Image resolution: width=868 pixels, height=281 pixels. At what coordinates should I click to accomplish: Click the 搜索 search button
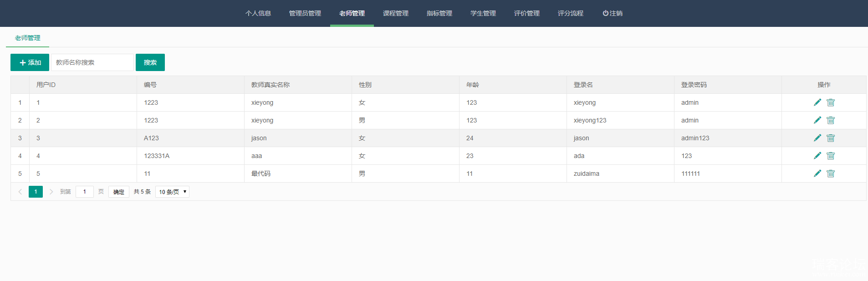(x=150, y=62)
